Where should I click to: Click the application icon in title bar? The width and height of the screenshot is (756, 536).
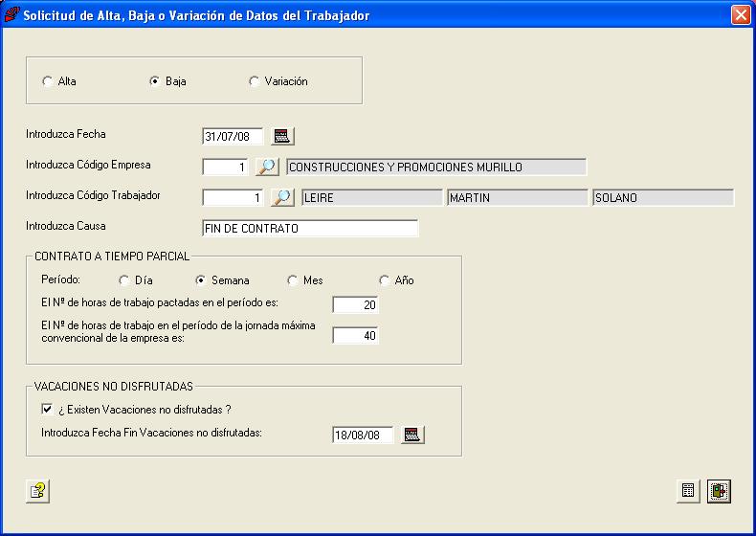pyautogui.click(x=11, y=14)
